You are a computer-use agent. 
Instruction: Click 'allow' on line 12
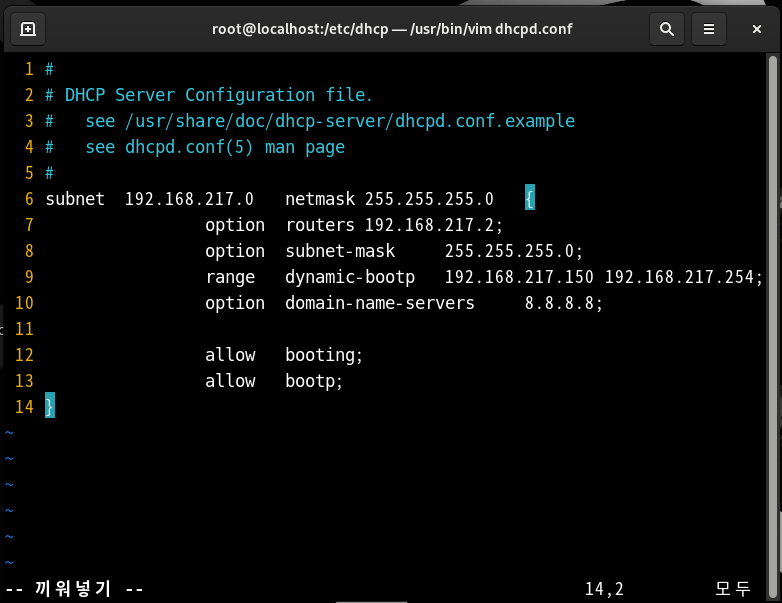click(x=230, y=355)
